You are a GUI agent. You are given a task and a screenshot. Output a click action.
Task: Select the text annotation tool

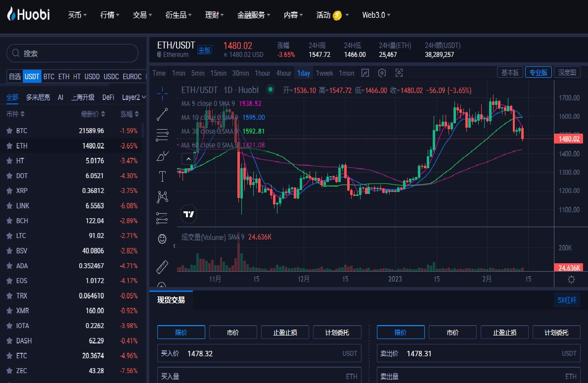pos(162,176)
